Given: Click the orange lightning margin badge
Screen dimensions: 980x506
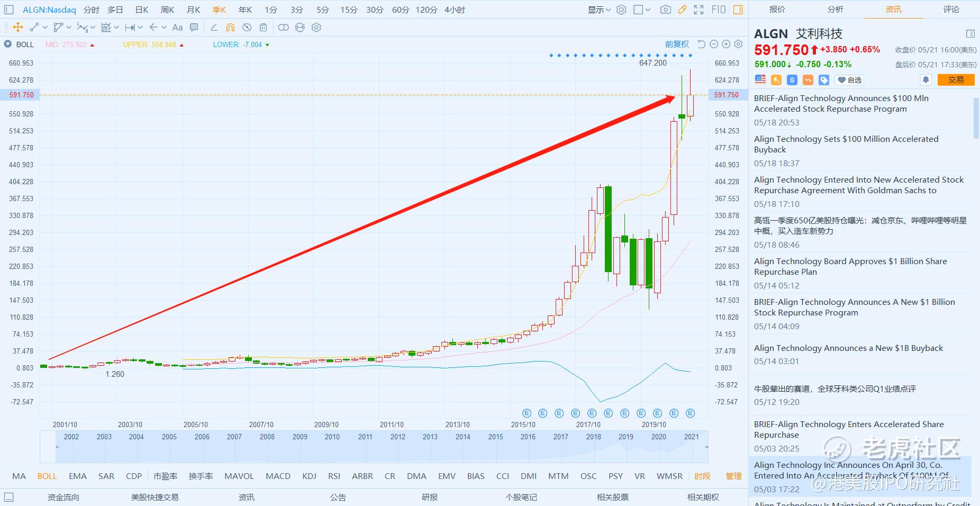Looking at the screenshot, I should pos(776,80).
